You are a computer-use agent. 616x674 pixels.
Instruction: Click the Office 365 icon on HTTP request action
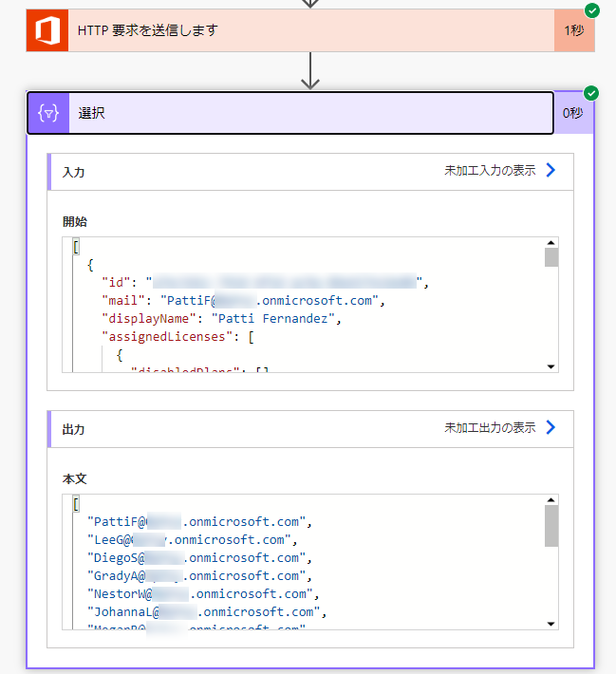[x=47, y=30]
